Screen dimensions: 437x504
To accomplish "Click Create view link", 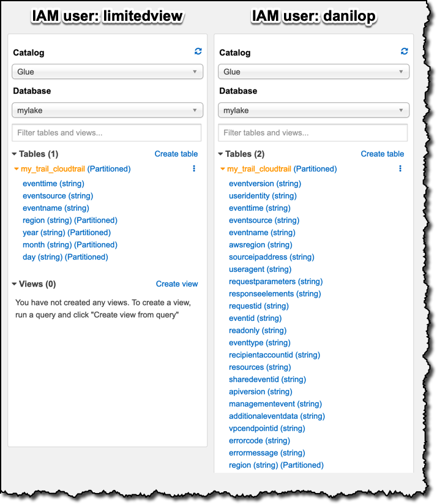I will [177, 284].
